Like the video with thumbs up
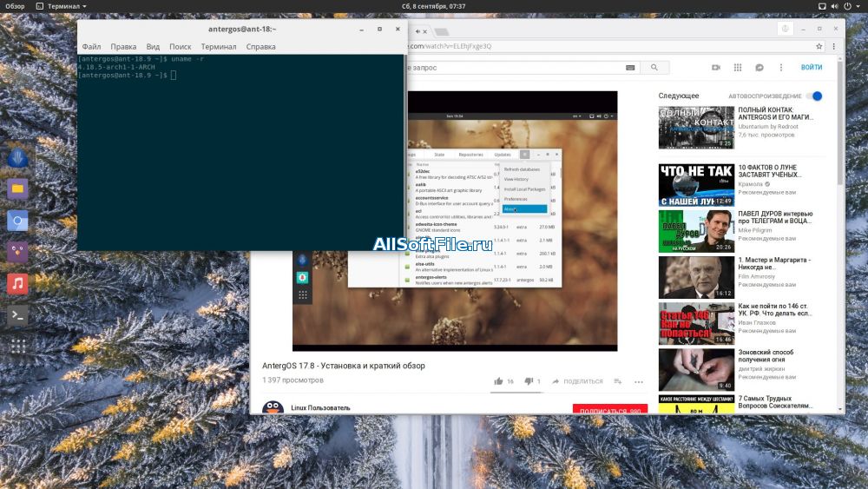 (x=499, y=381)
